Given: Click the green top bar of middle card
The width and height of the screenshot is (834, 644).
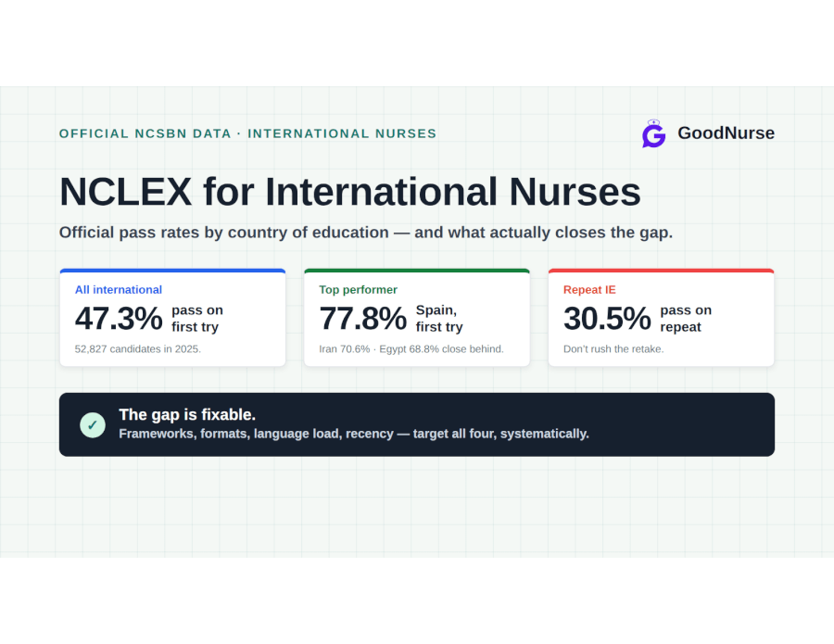Looking at the screenshot, I should click(x=417, y=271).
